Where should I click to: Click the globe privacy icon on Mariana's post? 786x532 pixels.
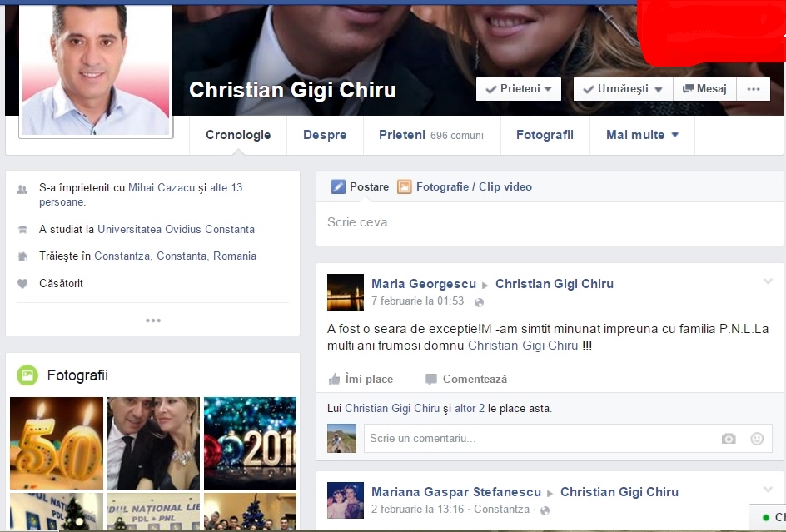point(545,510)
